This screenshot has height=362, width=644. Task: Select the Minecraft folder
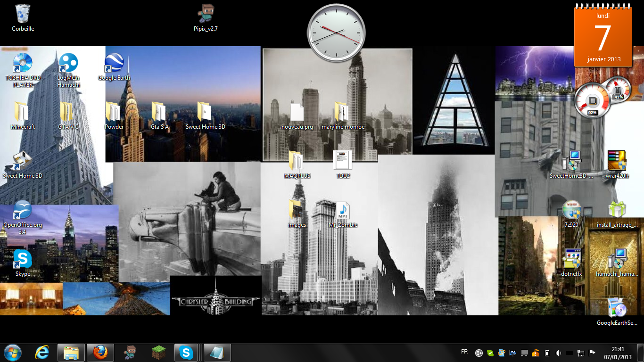(x=23, y=116)
